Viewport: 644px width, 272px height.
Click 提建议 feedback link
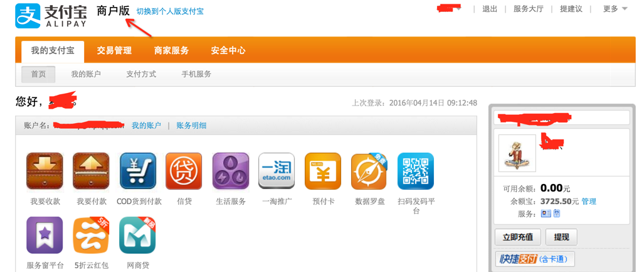571,9
